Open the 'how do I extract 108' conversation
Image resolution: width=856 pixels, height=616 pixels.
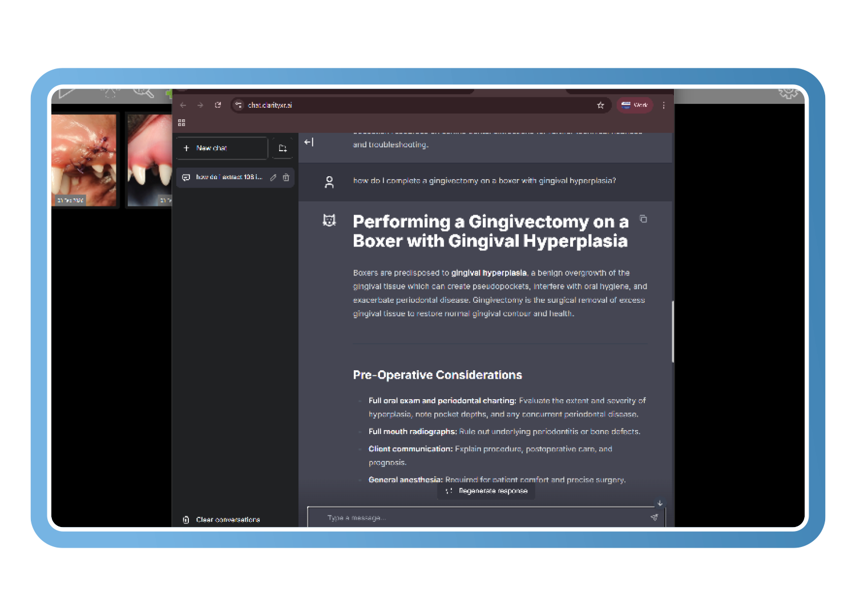click(x=228, y=177)
